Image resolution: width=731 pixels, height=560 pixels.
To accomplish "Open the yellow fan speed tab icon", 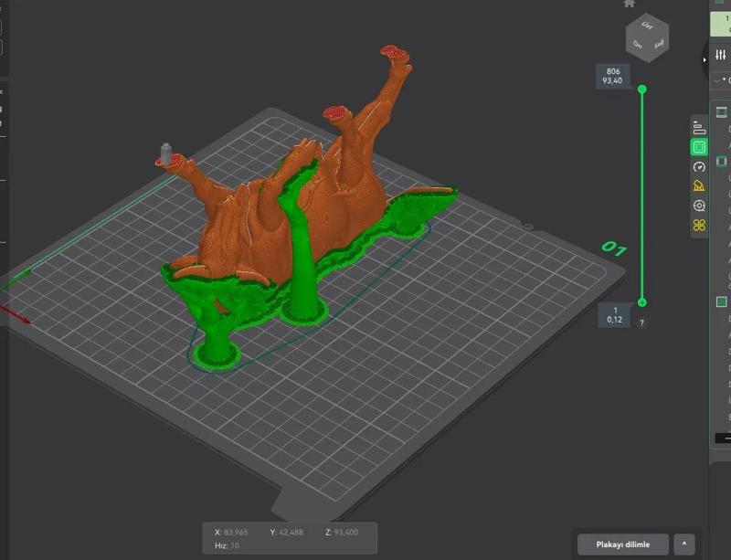I will pyautogui.click(x=699, y=185).
